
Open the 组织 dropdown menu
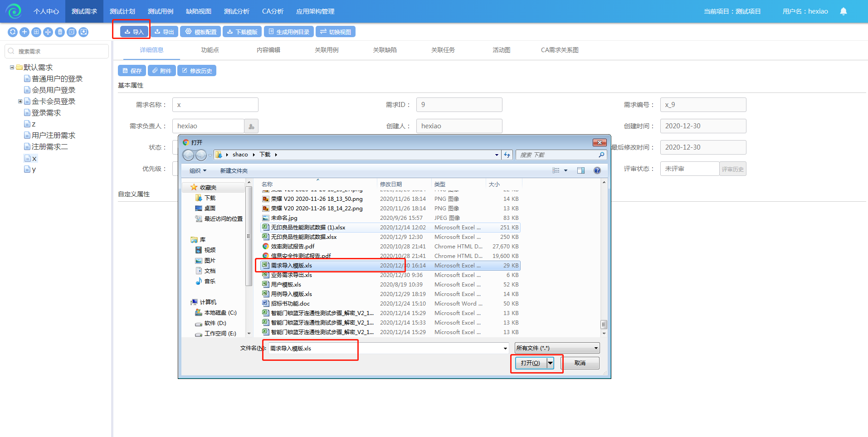198,171
